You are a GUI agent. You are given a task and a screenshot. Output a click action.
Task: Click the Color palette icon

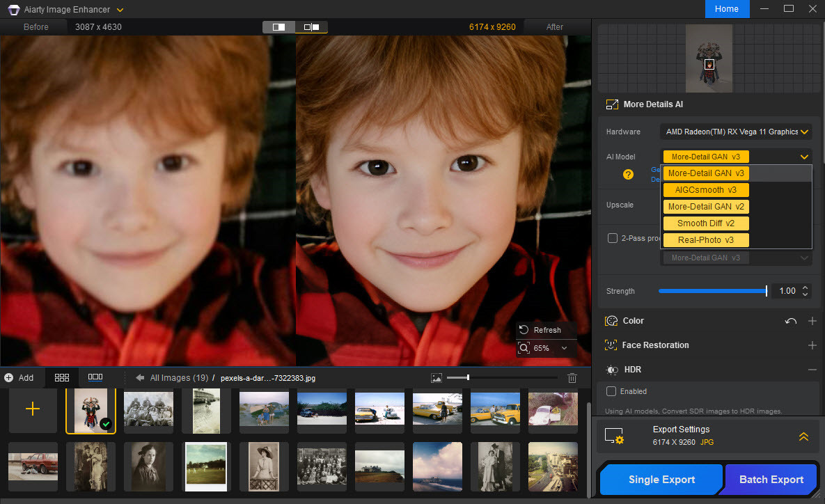pos(611,320)
